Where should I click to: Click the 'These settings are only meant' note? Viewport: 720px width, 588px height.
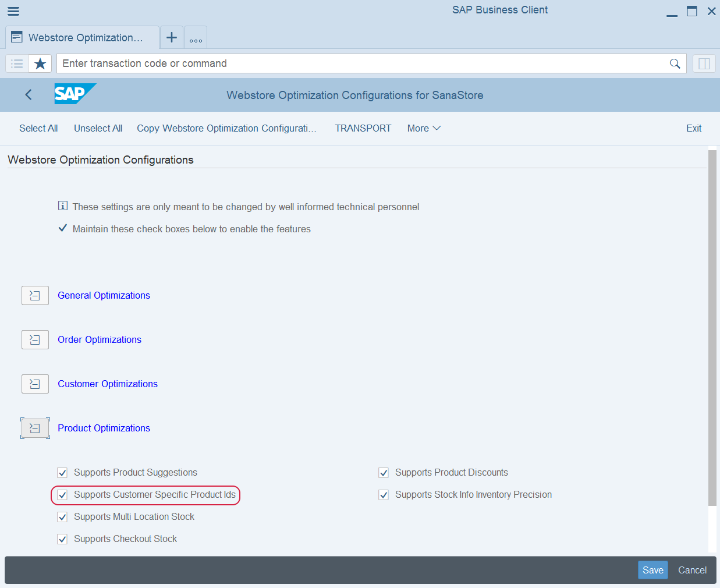coord(246,207)
